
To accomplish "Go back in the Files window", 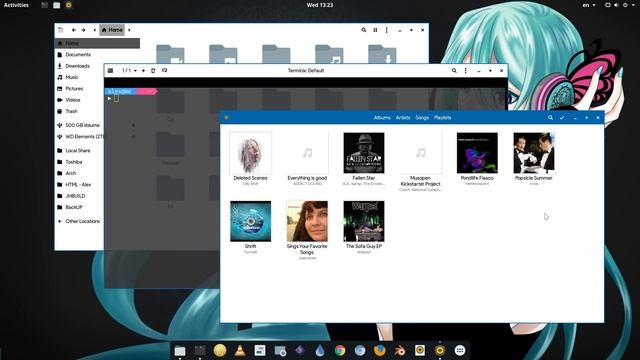I will (73, 30).
